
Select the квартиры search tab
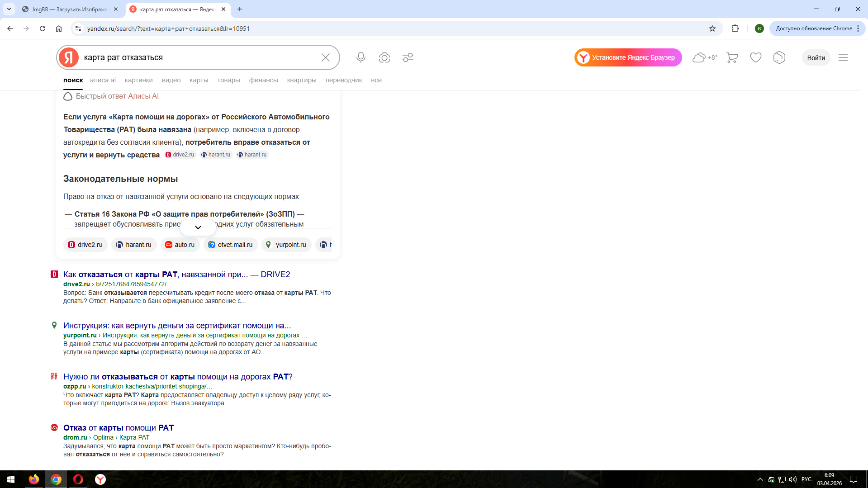click(302, 80)
